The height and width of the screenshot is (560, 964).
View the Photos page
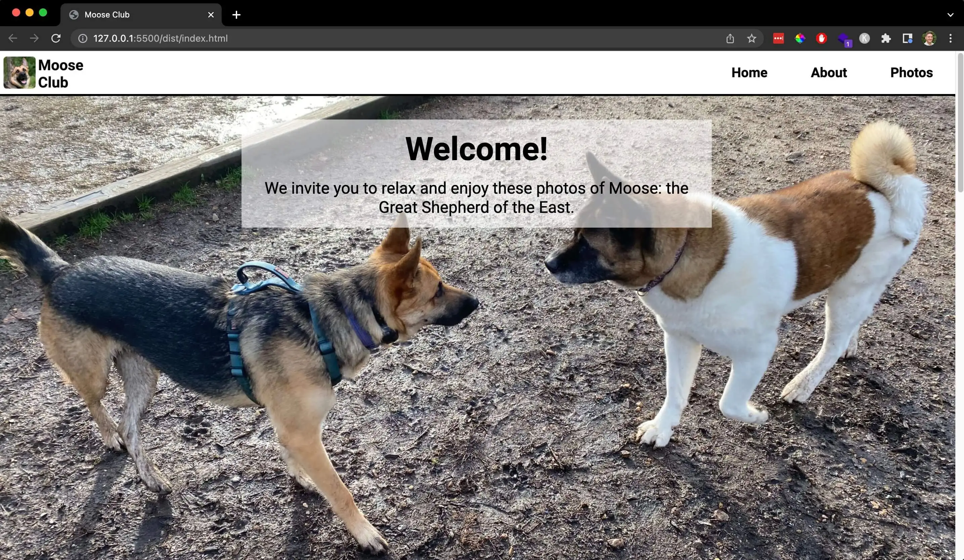pyautogui.click(x=911, y=73)
